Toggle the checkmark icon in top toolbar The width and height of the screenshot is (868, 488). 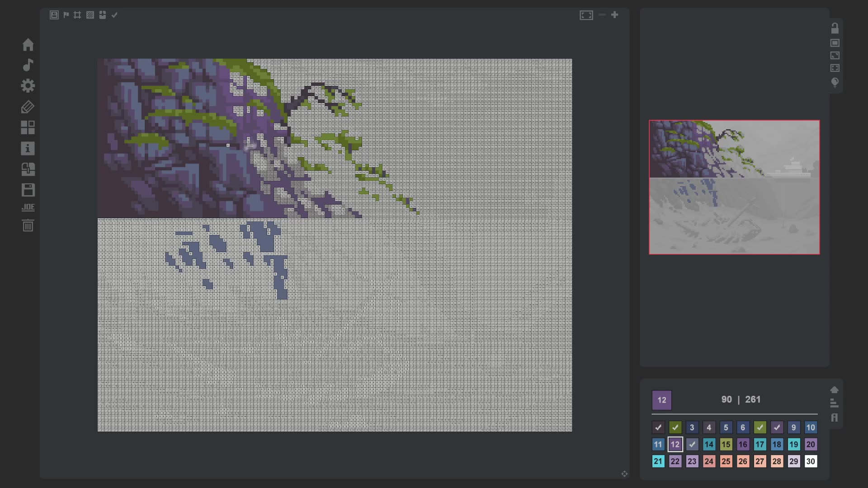click(114, 15)
